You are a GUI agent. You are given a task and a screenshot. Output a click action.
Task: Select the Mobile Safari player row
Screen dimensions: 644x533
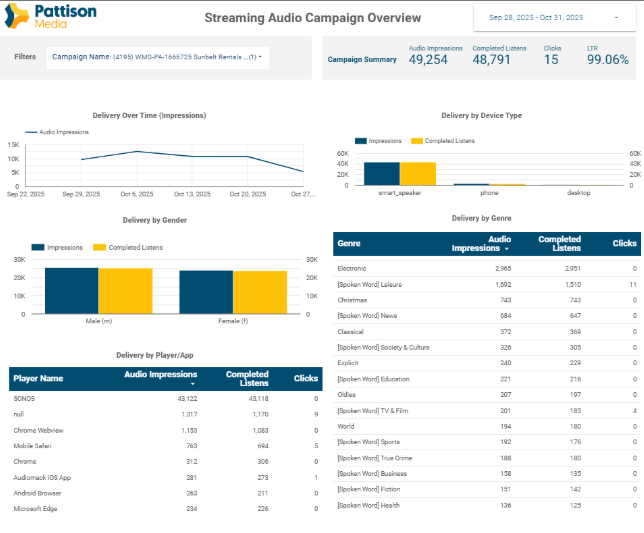(166, 446)
